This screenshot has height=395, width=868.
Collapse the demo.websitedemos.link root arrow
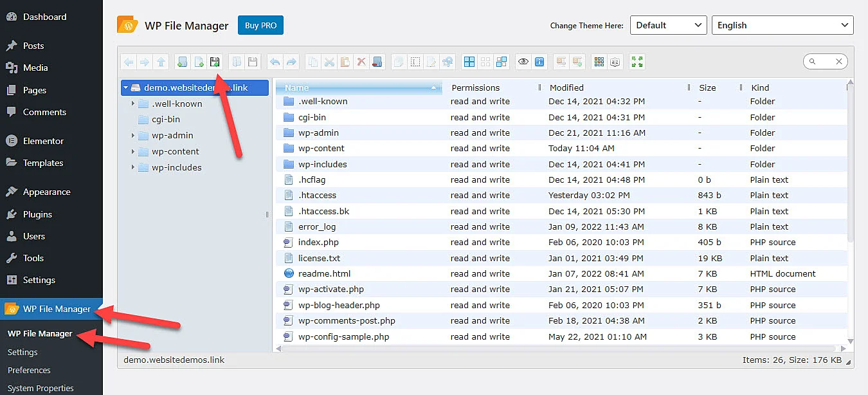click(x=127, y=87)
